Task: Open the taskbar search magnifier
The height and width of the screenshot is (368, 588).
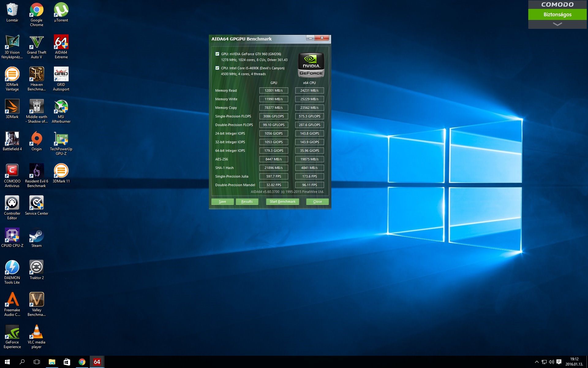Action: tap(22, 362)
